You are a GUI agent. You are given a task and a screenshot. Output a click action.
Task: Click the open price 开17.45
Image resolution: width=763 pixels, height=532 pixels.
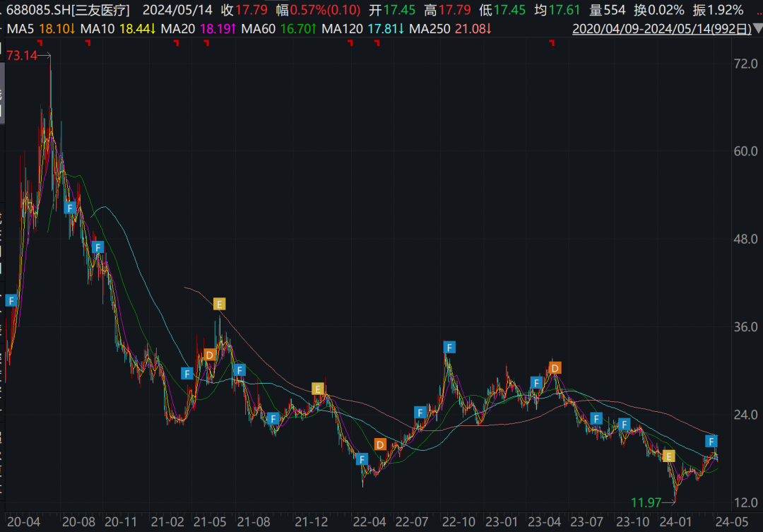point(392,10)
